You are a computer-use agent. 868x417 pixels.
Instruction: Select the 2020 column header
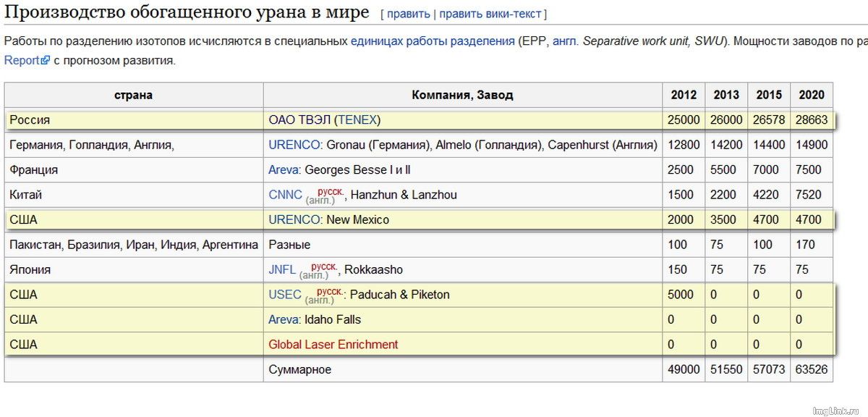point(812,95)
